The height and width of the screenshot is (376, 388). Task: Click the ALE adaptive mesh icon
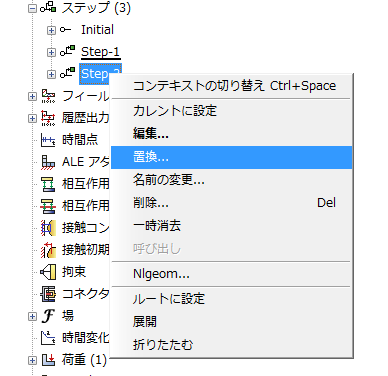(x=48, y=162)
